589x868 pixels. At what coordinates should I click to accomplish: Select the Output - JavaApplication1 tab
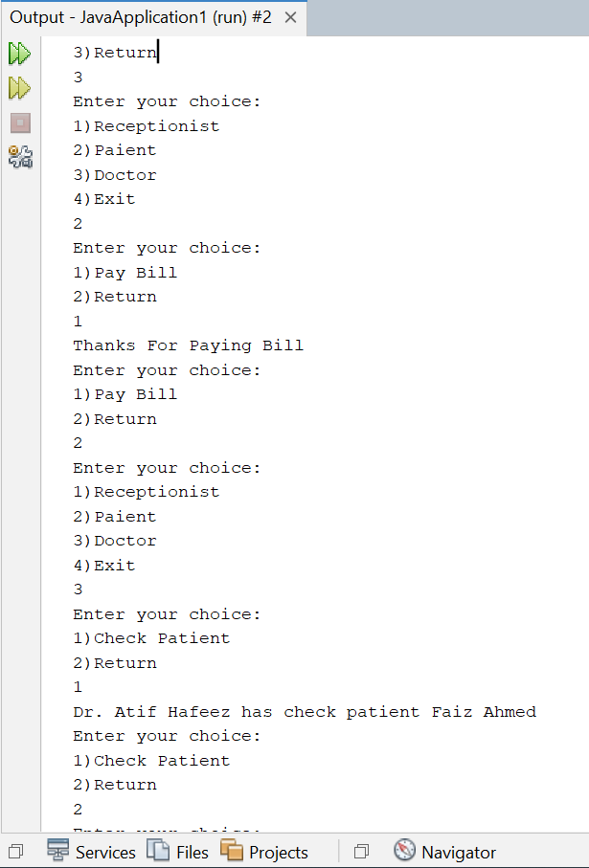pyautogui.click(x=144, y=16)
